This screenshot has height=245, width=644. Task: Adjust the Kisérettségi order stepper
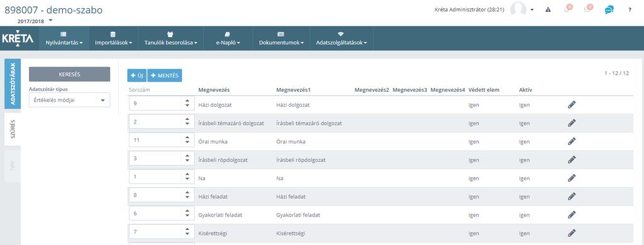pyautogui.click(x=187, y=232)
